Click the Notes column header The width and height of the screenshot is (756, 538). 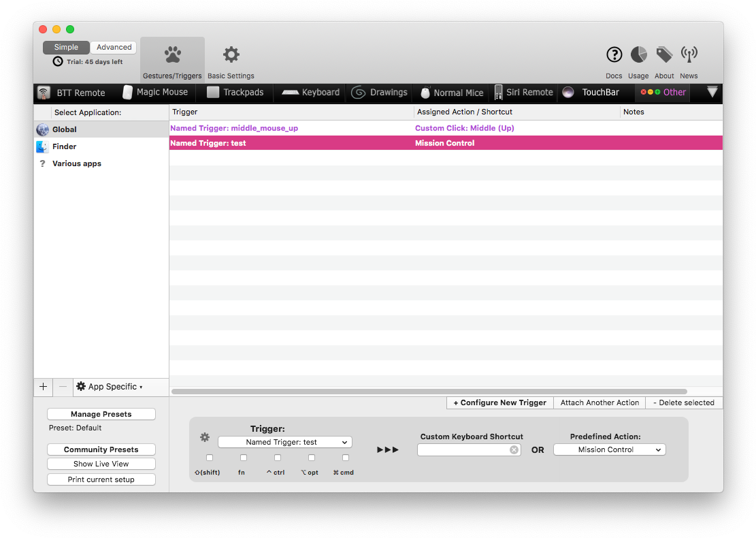(671, 112)
